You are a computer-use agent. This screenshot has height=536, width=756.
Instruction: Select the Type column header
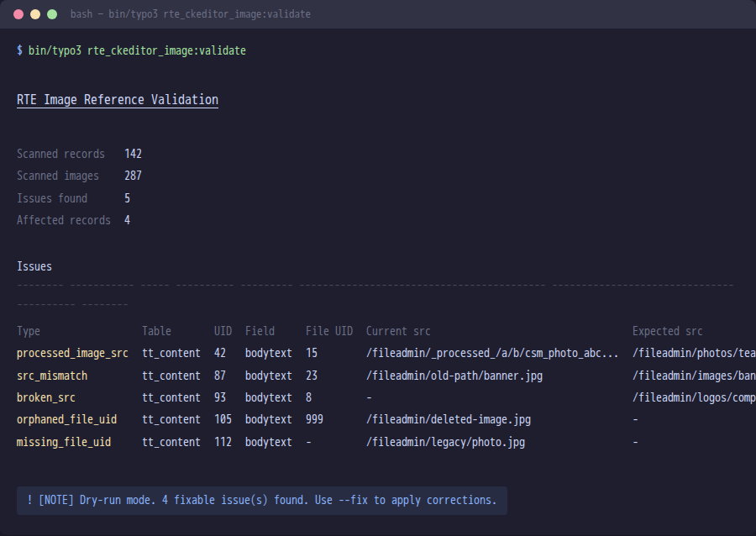click(x=27, y=331)
